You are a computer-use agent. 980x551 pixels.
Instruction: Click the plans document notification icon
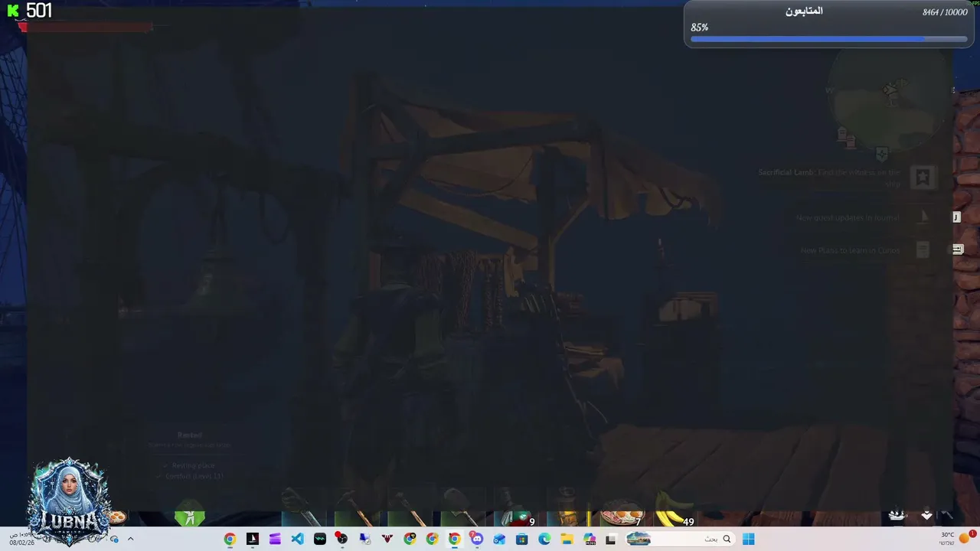tap(923, 249)
